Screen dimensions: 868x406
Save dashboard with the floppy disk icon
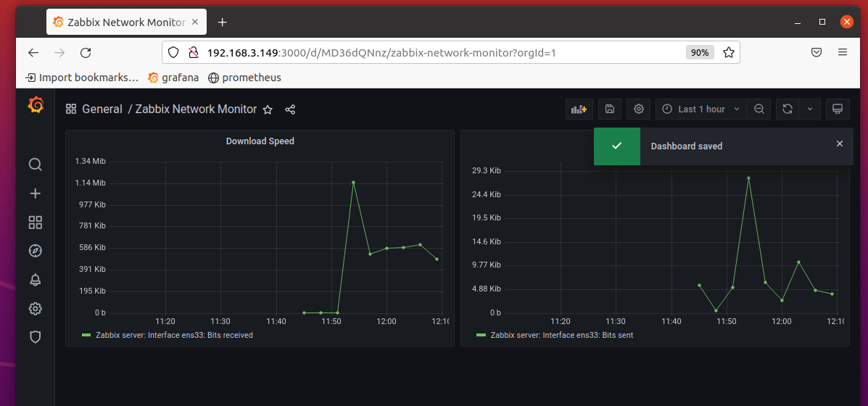pyautogui.click(x=609, y=109)
